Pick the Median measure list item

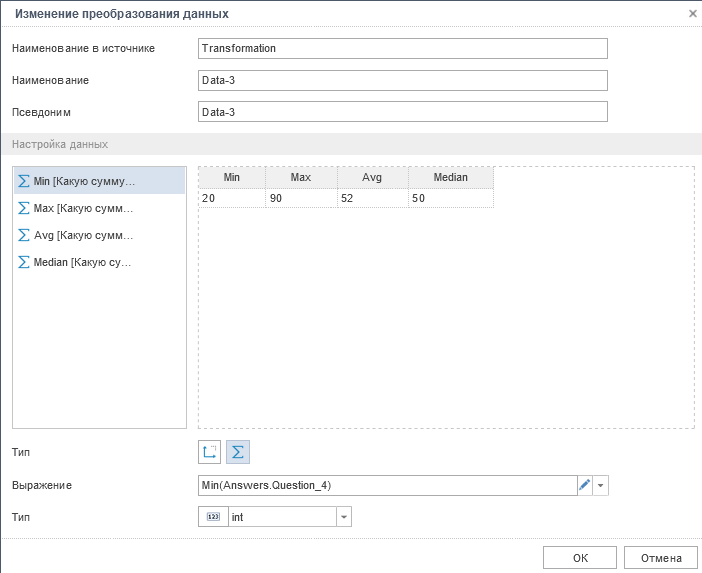click(x=82, y=262)
